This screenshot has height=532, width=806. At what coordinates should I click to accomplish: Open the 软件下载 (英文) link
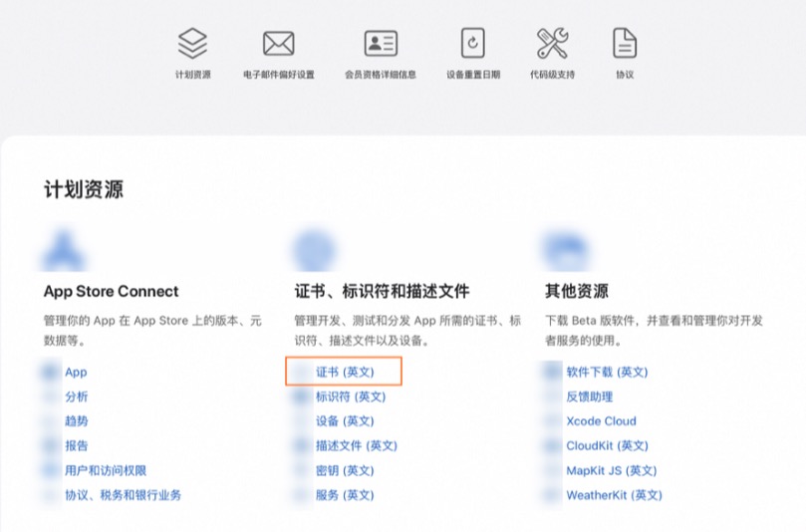[x=607, y=372]
